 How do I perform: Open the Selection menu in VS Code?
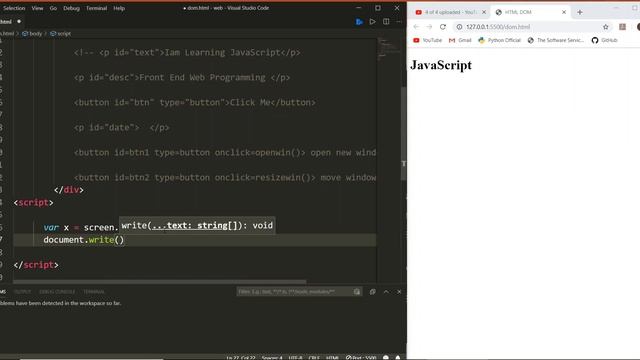[x=14, y=8]
